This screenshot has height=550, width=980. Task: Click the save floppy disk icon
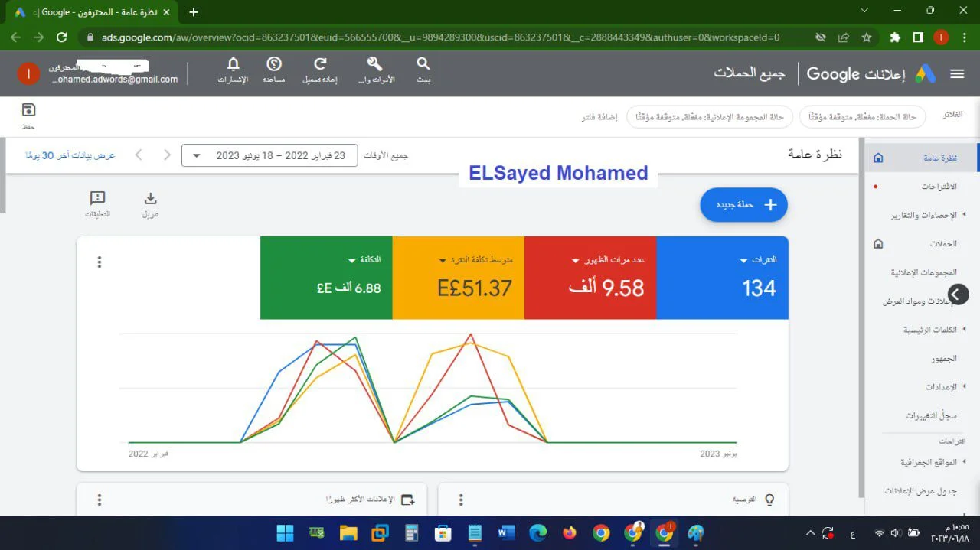(x=28, y=110)
